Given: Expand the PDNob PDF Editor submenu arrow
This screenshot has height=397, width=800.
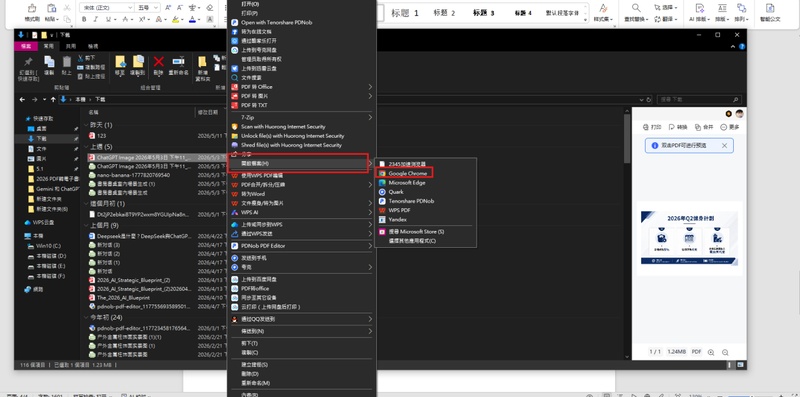Looking at the screenshot, I should tap(370, 246).
